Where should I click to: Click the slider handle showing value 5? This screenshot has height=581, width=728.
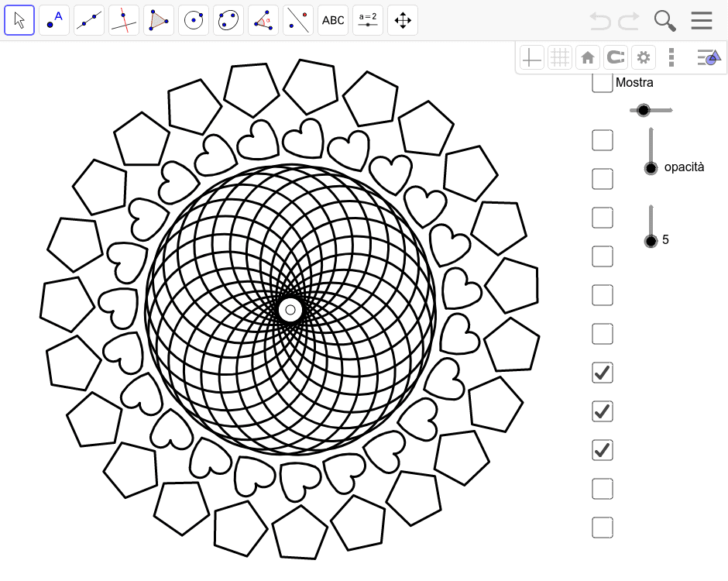pyautogui.click(x=651, y=241)
